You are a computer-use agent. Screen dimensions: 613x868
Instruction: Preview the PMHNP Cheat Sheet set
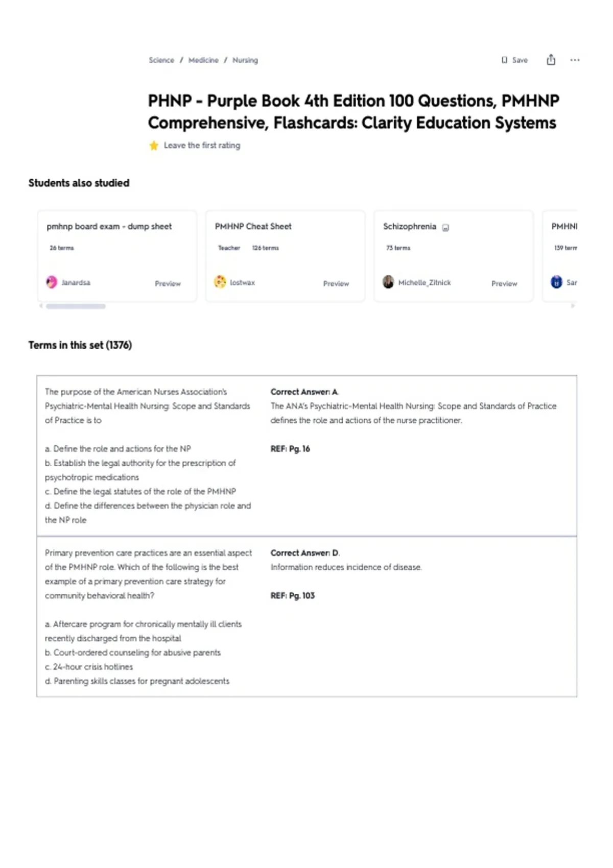(336, 283)
